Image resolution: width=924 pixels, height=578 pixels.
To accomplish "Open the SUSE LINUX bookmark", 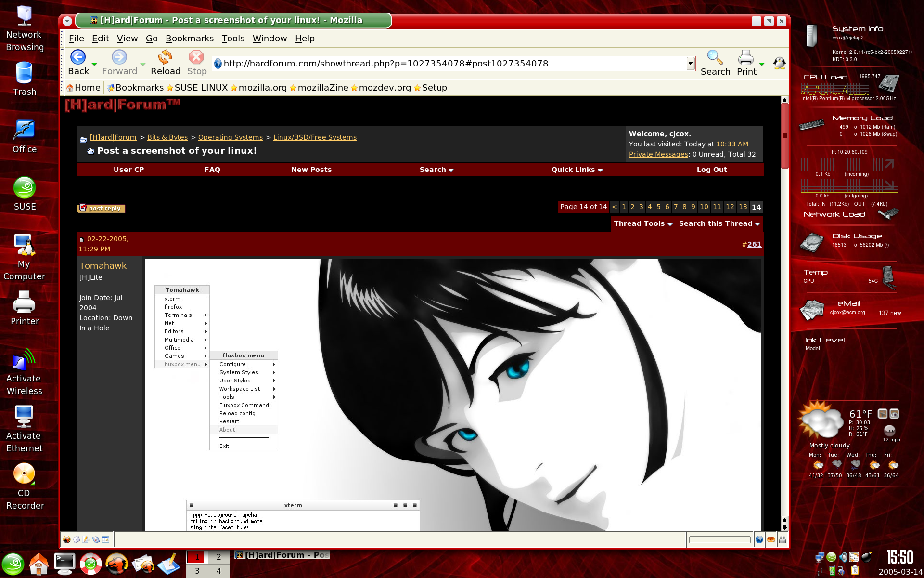I will coord(197,88).
